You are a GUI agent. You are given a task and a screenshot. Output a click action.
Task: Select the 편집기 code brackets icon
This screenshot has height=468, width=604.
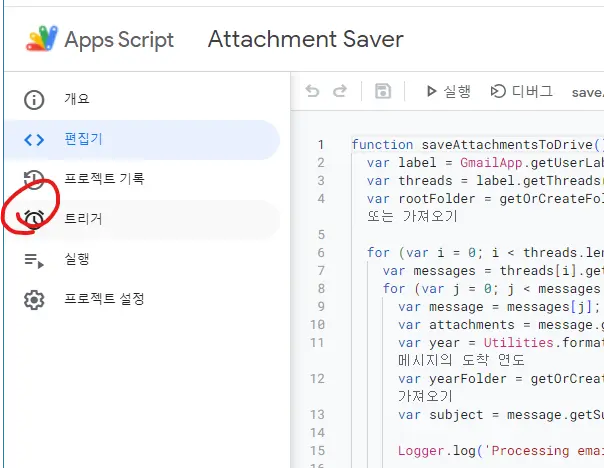pos(35,139)
